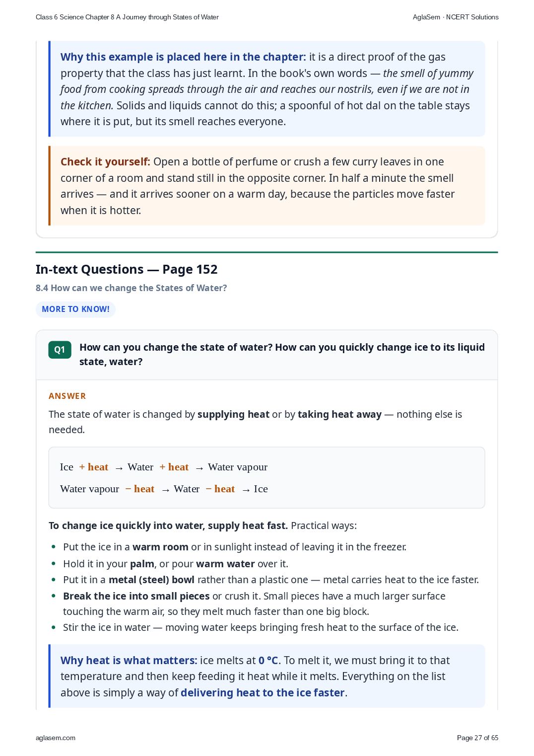Click the Q1 question text about changing water state

282,355
